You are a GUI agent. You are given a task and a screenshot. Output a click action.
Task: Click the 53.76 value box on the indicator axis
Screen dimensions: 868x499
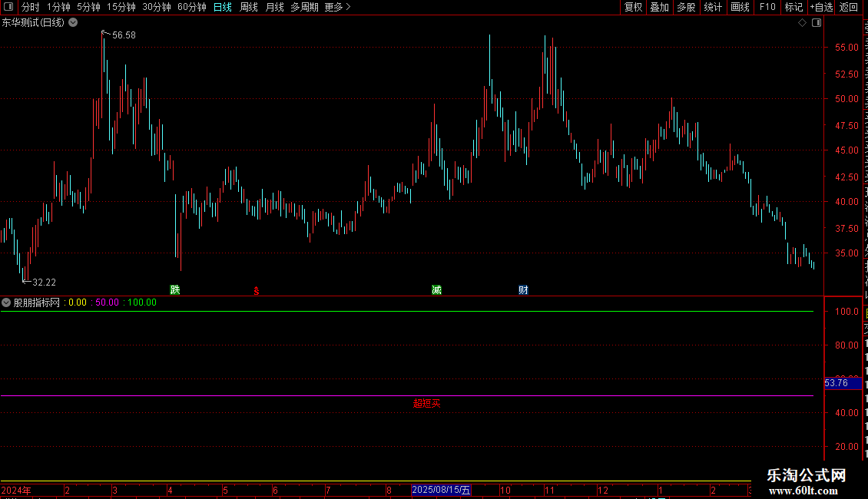click(843, 383)
